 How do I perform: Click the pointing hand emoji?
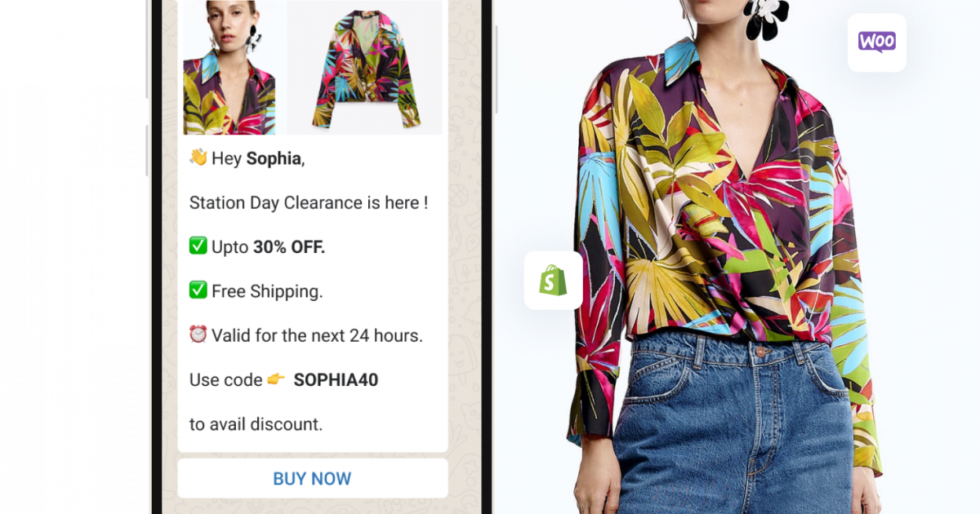point(276,379)
